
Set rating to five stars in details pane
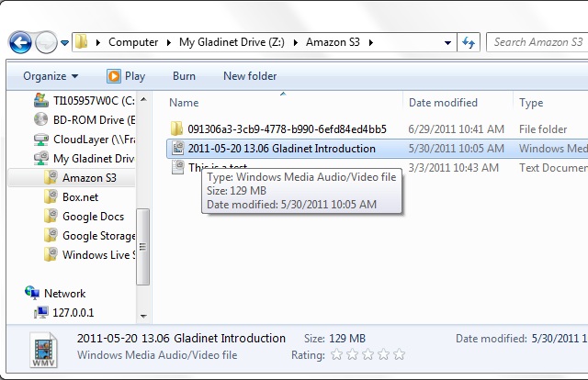[400, 354]
